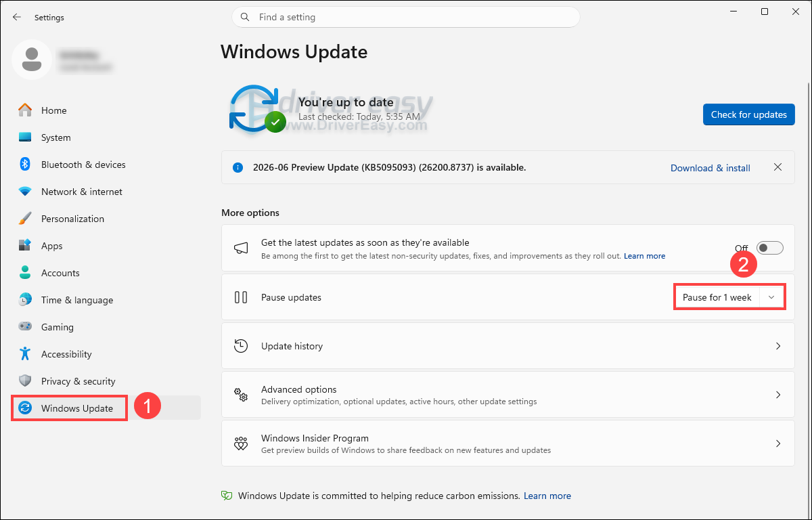812x520 pixels.
Task: Click the Personalization paintbrush icon
Action: click(x=25, y=219)
